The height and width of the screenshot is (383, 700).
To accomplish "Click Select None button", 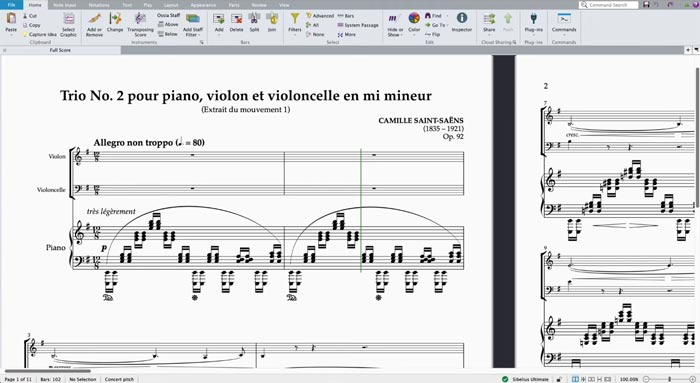I will pyautogui.click(x=315, y=34).
